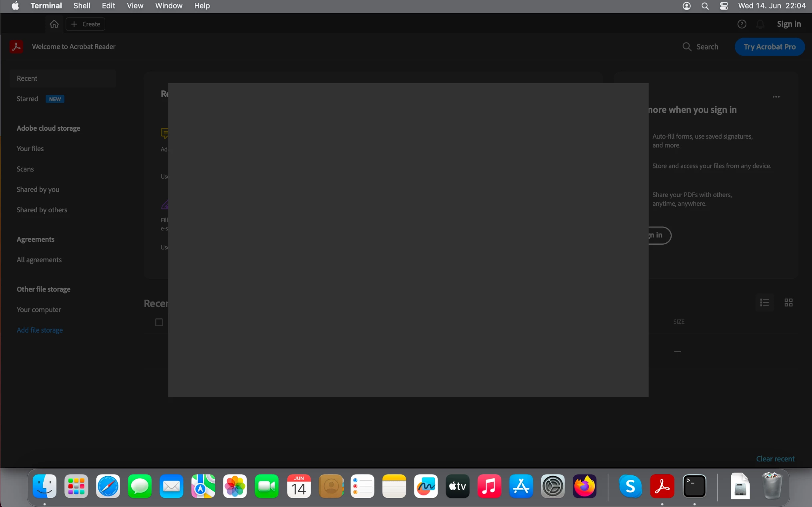Switch to grid thumbnail view icon
This screenshot has height=507, width=812.
tap(788, 303)
